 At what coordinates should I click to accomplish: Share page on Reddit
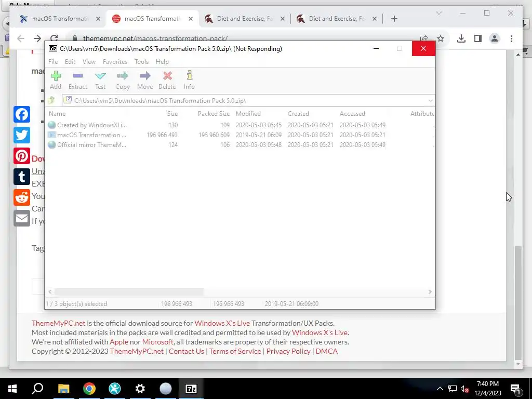point(22,197)
